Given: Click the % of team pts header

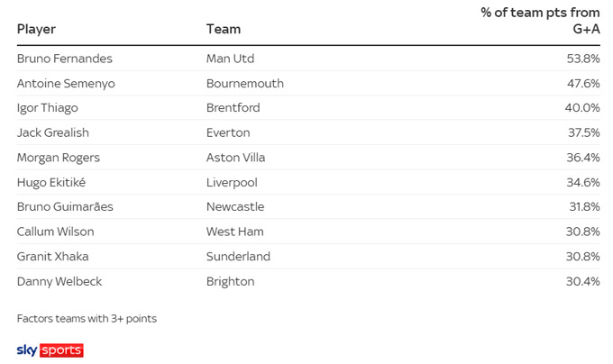Looking at the screenshot, I should pyautogui.click(x=540, y=21).
